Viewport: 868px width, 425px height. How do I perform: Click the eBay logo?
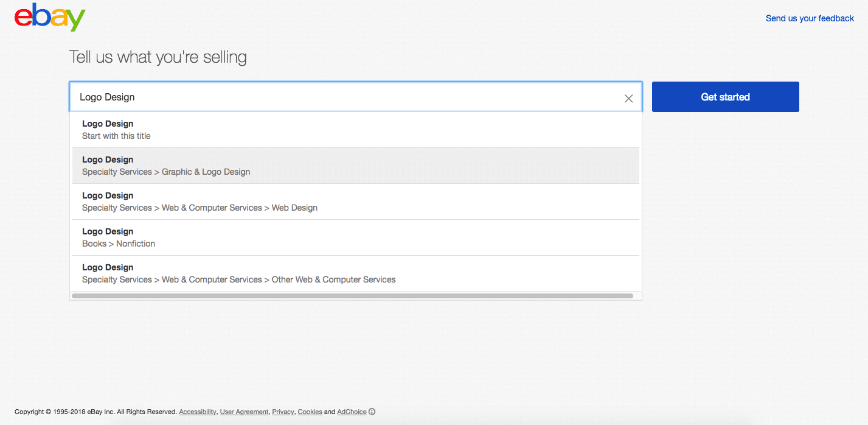click(50, 18)
